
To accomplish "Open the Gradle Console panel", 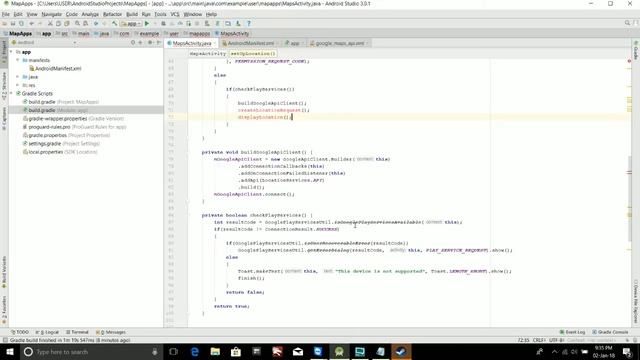I will pos(610,332).
